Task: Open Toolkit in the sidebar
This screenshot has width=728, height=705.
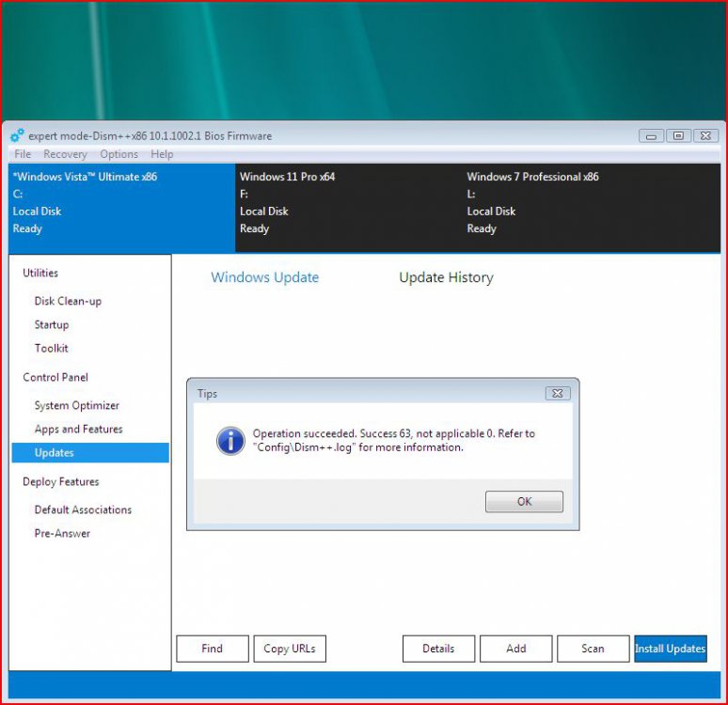Action: tap(51, 348)
